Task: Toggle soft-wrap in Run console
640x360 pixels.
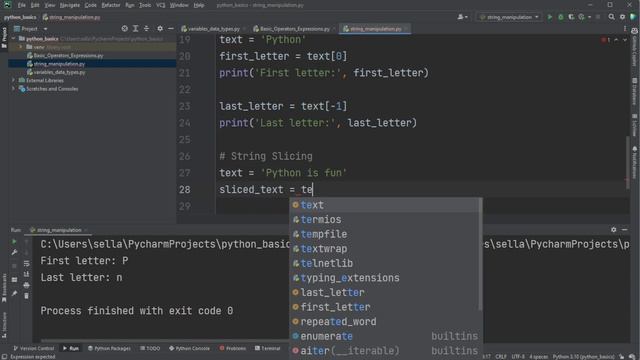Action: tap(27, 263)
